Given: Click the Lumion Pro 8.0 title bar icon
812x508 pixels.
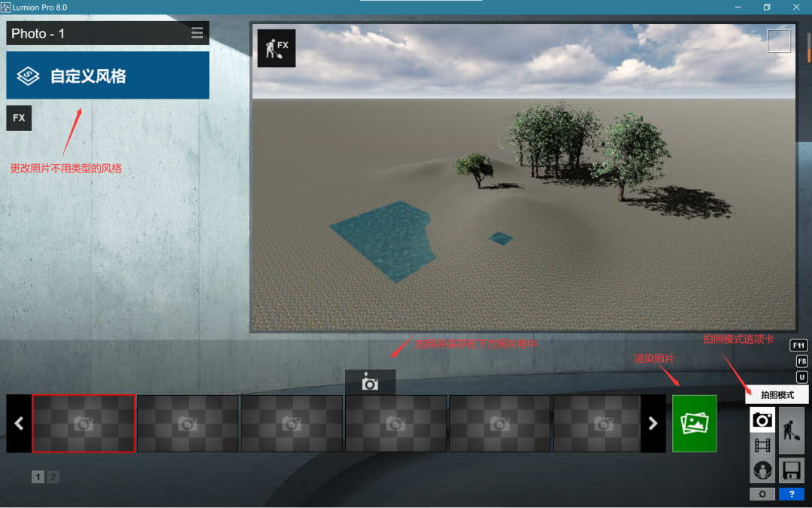Looking at the screenshot, I should coord(6,8).
